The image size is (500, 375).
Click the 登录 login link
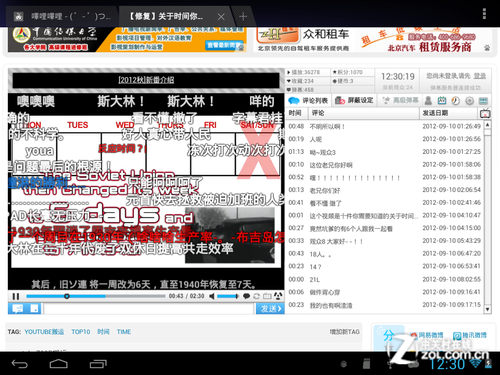(x=480, y=76)
